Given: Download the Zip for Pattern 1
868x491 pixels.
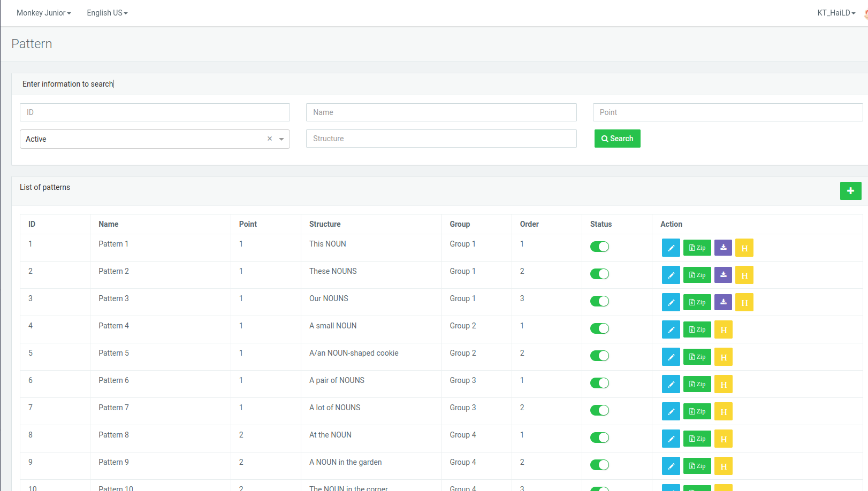Looking at the screenshot, I should pyautogui.click(x=697, y=248).
